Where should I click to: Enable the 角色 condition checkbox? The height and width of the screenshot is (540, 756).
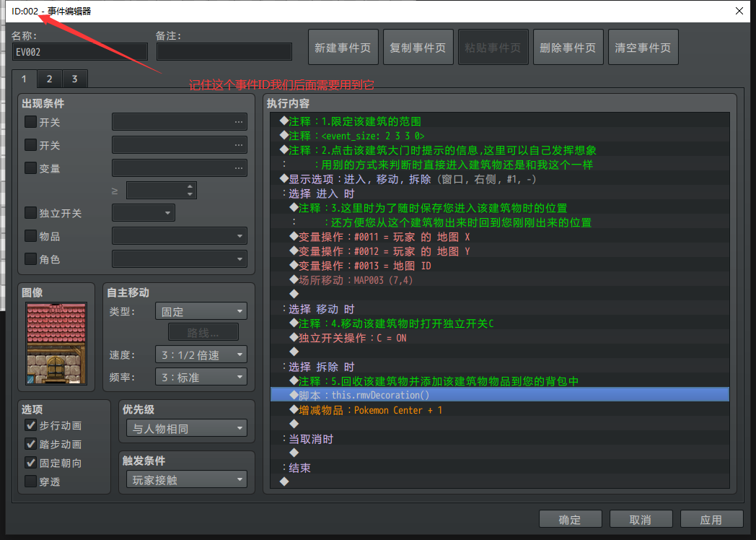[x=30, y=259]
